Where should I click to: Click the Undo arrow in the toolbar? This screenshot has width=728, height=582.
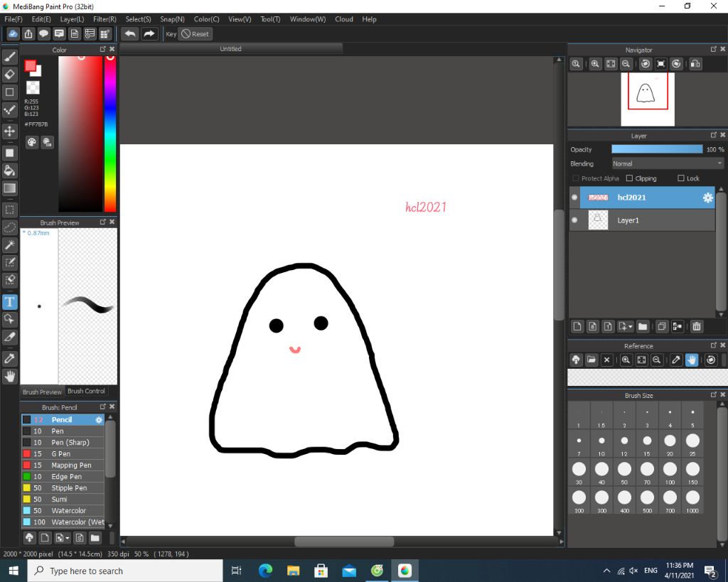[x=130, y=34]
